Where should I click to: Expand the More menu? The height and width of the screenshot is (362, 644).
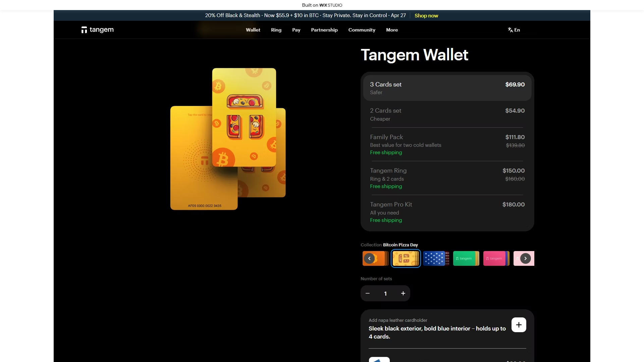(x=392, y=30)
